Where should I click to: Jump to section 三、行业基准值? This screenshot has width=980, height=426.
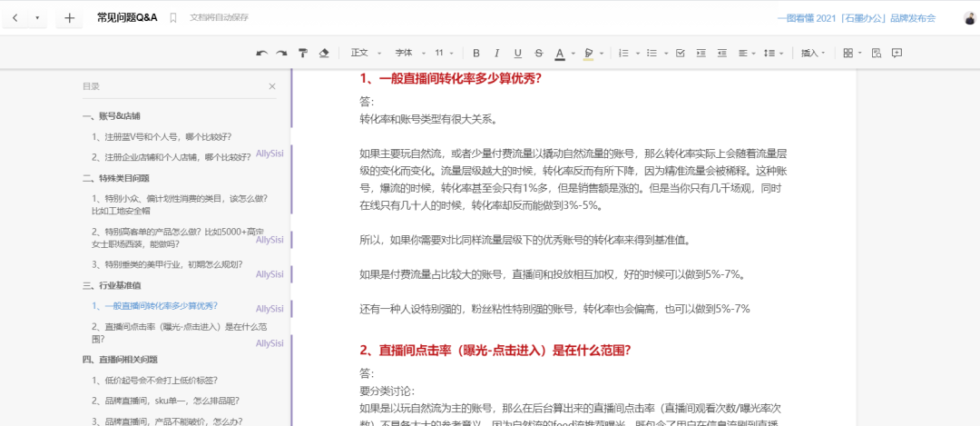point(112,285)
